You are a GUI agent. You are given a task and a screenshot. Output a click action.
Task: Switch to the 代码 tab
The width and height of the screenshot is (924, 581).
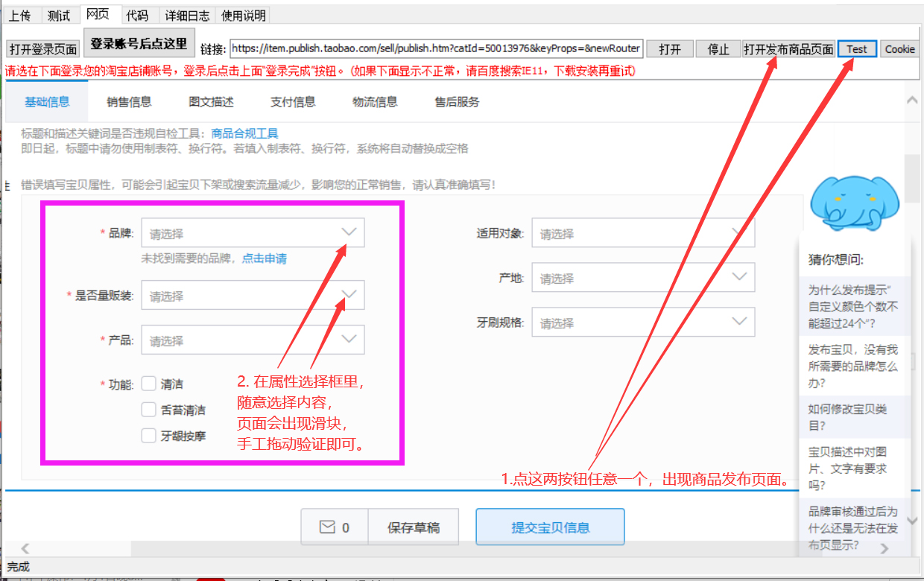tap(136, 16)
